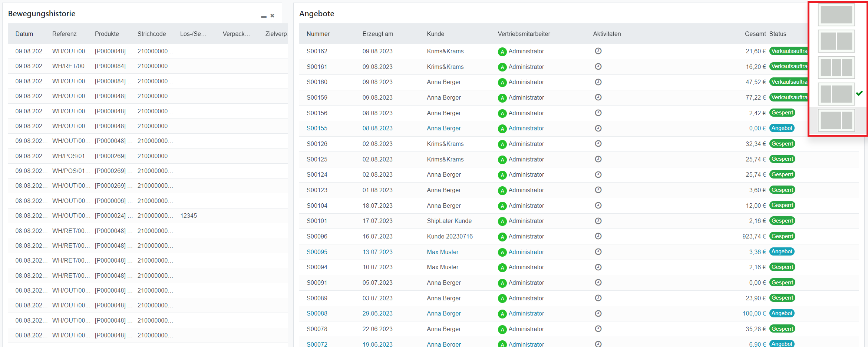
Task: Choose the single-column dashboard layout
Action: pos(836,15)
